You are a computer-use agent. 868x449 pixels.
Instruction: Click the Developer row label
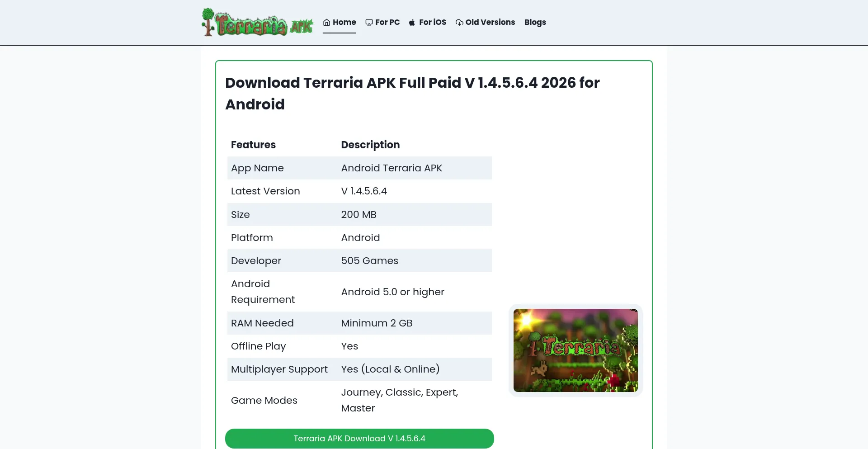[256, 261]
